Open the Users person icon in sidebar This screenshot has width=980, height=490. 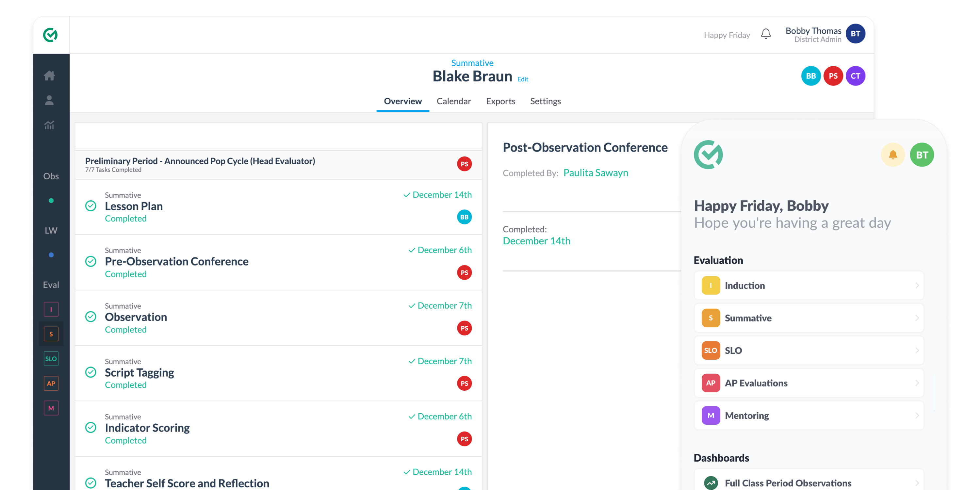49,100
